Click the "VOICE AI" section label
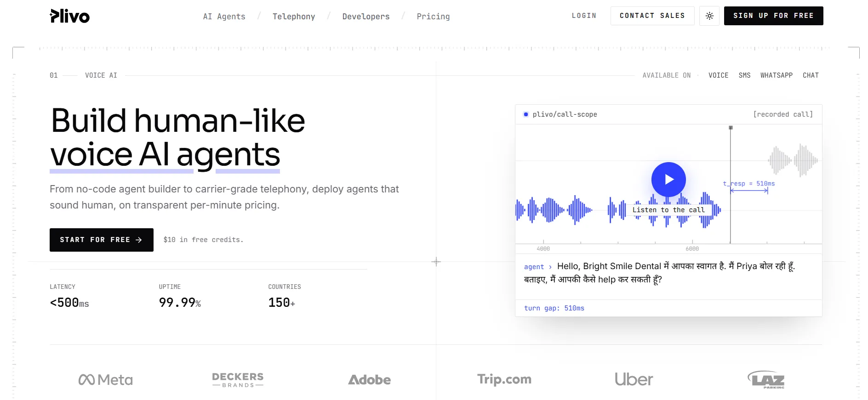The image size is (868, 400). coord(101,75)
